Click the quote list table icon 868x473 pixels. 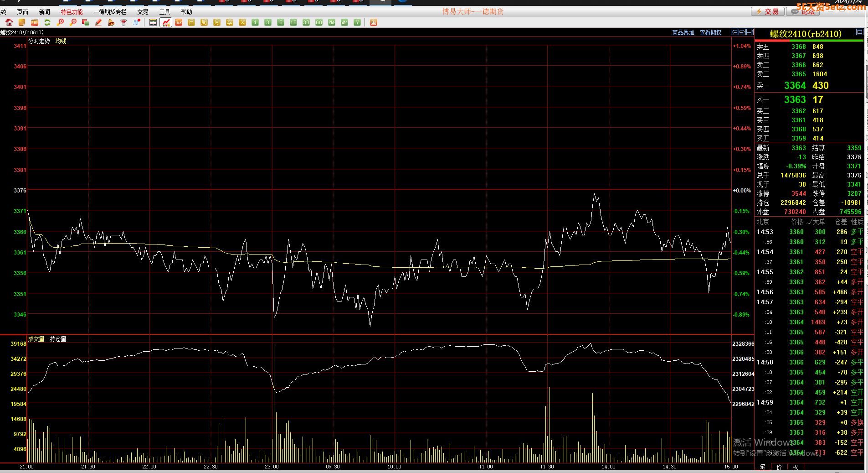pyautogui.click(x=153, y=22)
